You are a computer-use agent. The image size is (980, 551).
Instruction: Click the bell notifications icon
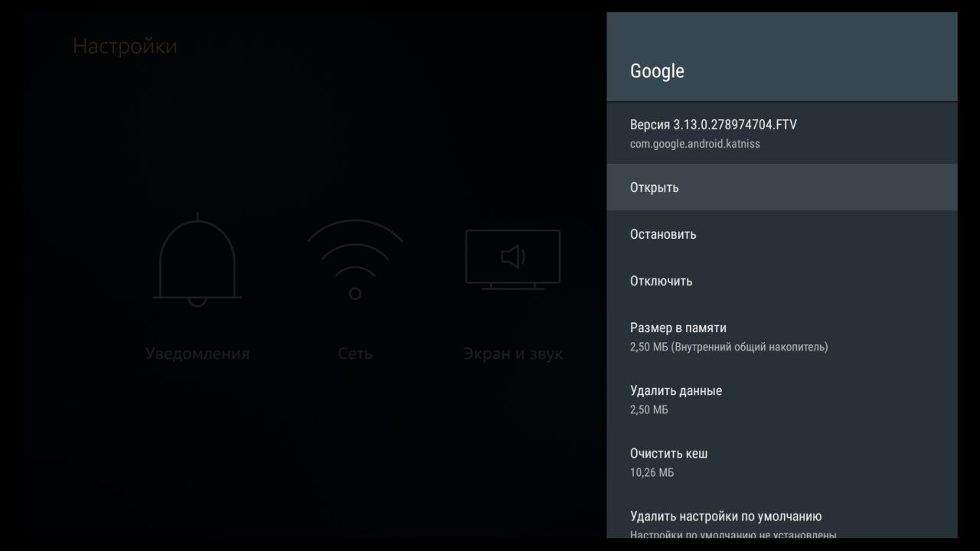pyautogui.click(x=198, y=260)
